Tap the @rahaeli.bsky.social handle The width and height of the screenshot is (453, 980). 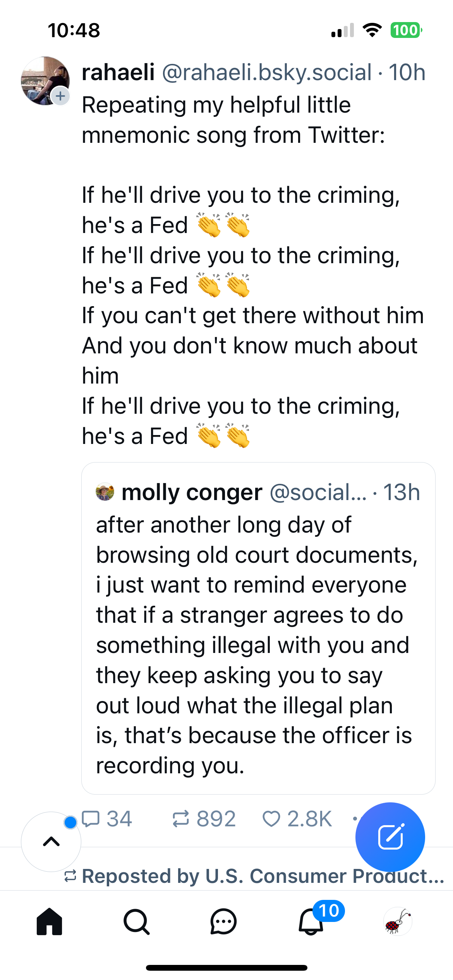pyautogui.click(x=267, y=72)
